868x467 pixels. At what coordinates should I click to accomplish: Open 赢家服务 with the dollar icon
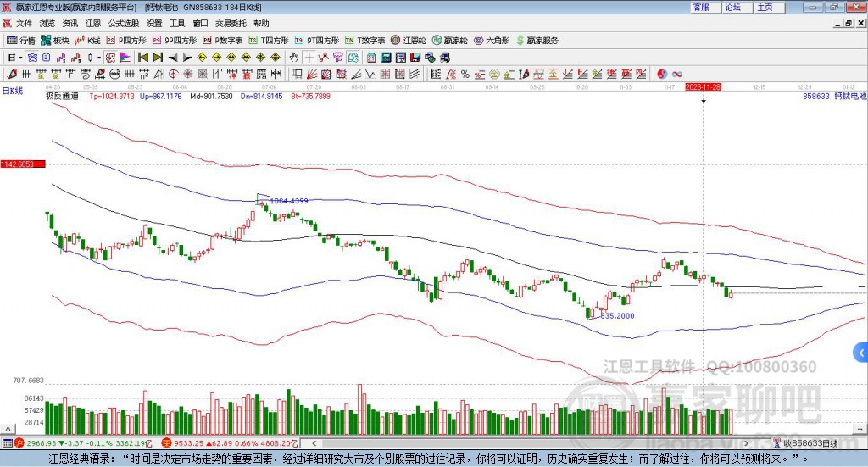point(537,41)
